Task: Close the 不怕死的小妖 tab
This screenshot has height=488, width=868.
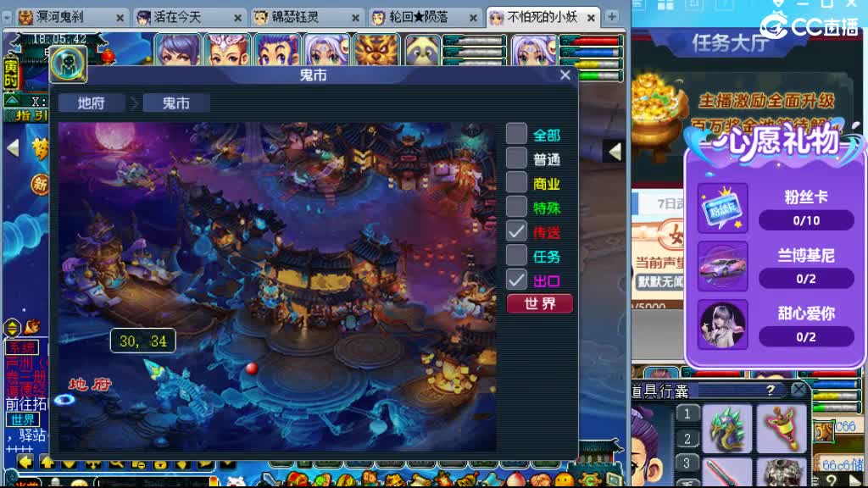Action: tap(591, 19)
